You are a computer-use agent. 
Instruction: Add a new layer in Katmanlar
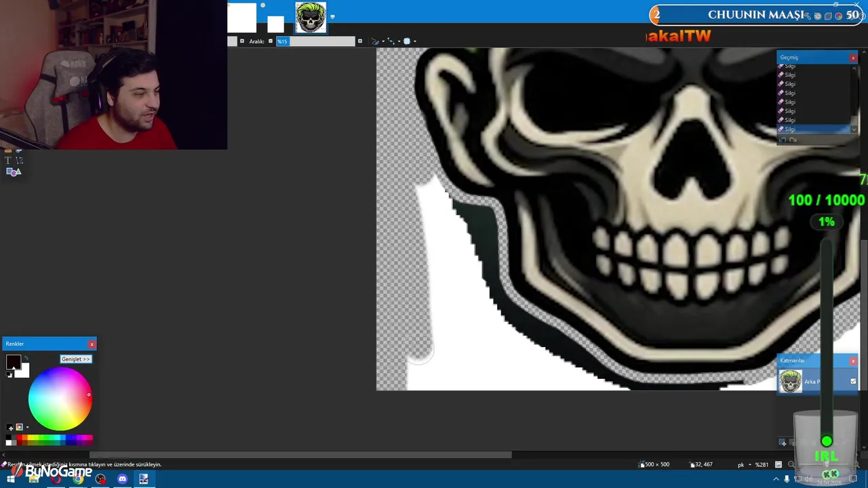click(783, 443)
